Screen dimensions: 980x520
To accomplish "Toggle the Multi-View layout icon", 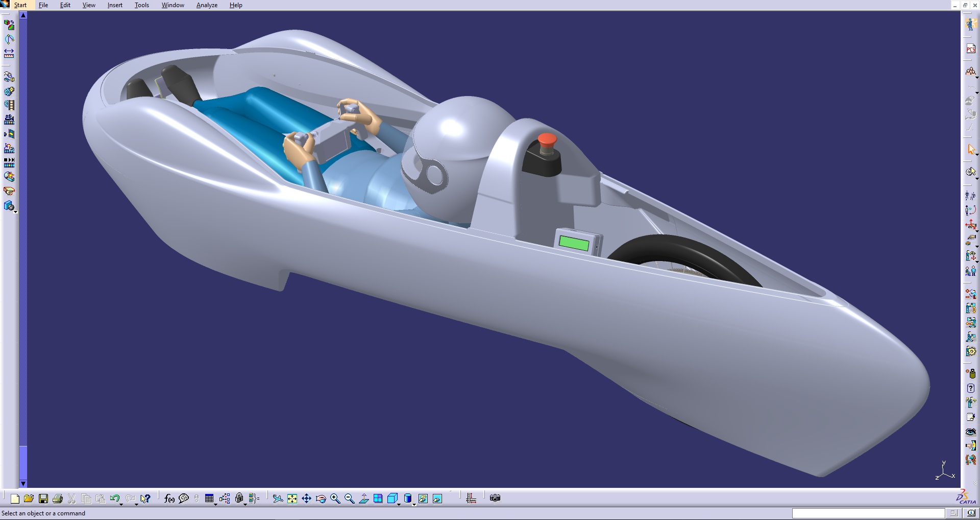I will [x=378, y=499].
